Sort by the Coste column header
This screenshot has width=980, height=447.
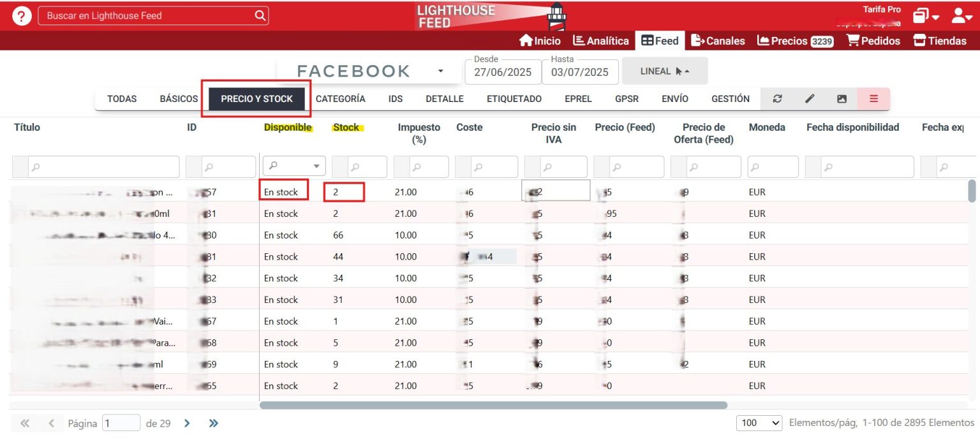pyautogui.click(x=470, y=128)
